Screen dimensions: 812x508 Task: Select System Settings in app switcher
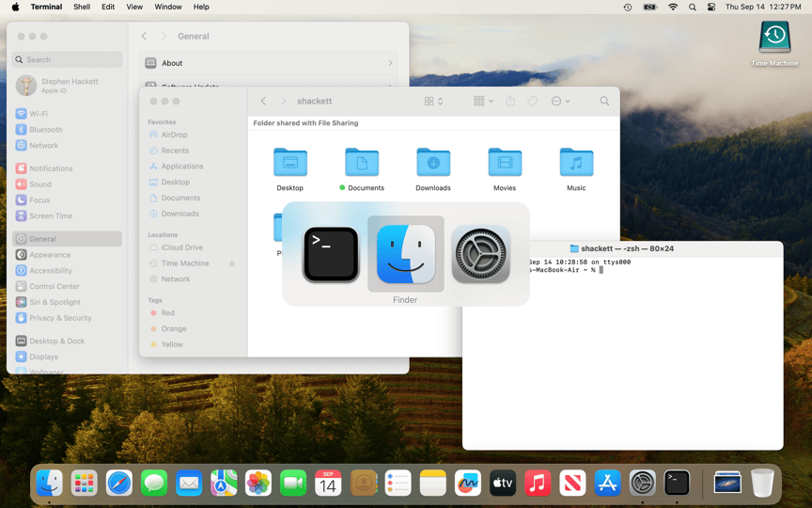(x=480, y=254)
